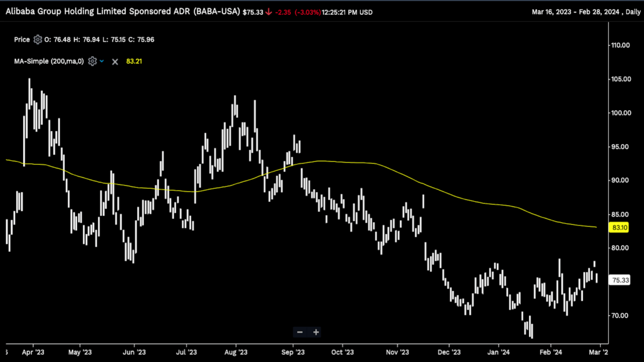Image resolution: width=644 pixels, height=362 pixels.
Task: Select the 85.00 price axis label
Action: [621, 215]
